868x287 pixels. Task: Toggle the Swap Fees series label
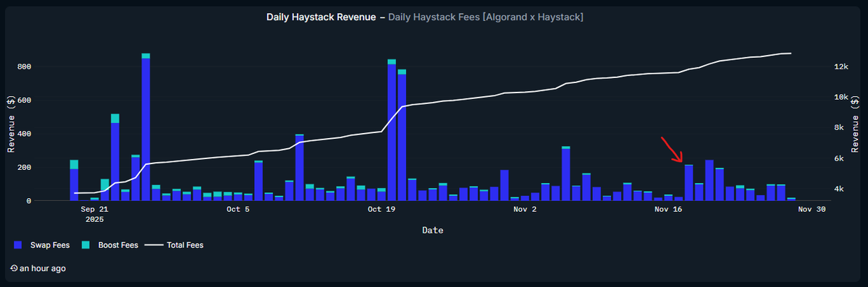tap(50, 244)
